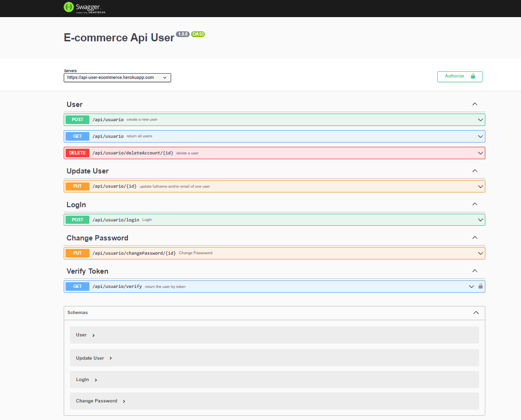Viewport: 521px width, 420px height.
Task: Expand PUT changePassword endpoint arrow
Action: click(481, 253)
